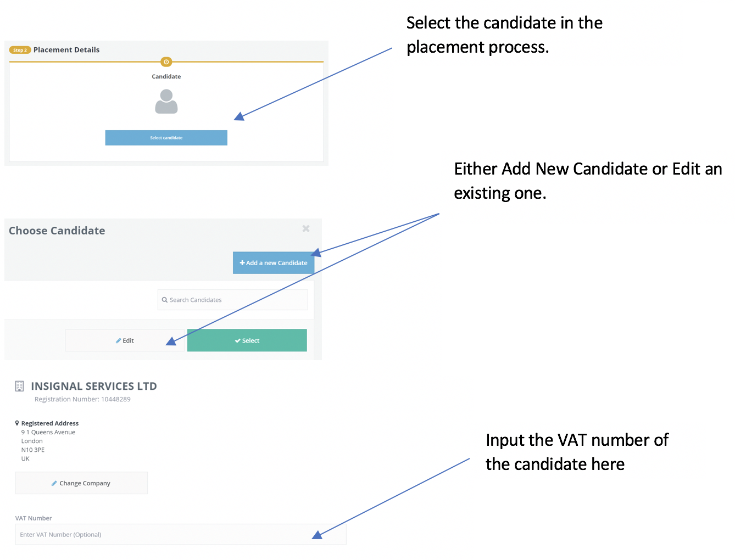Viewport: 735px width, 560px height.
Task: Click the map pin icon beside Registered Address
Action: [17, 423]
